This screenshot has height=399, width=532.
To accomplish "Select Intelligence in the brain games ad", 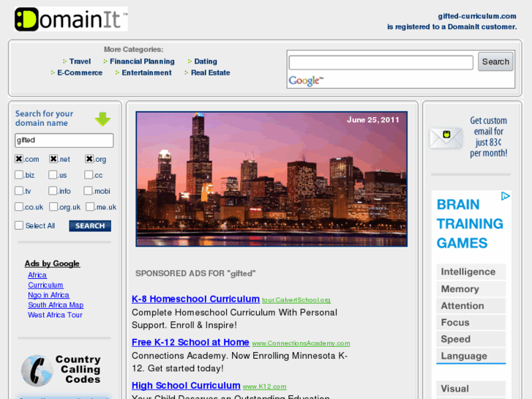I will [471, 272].
